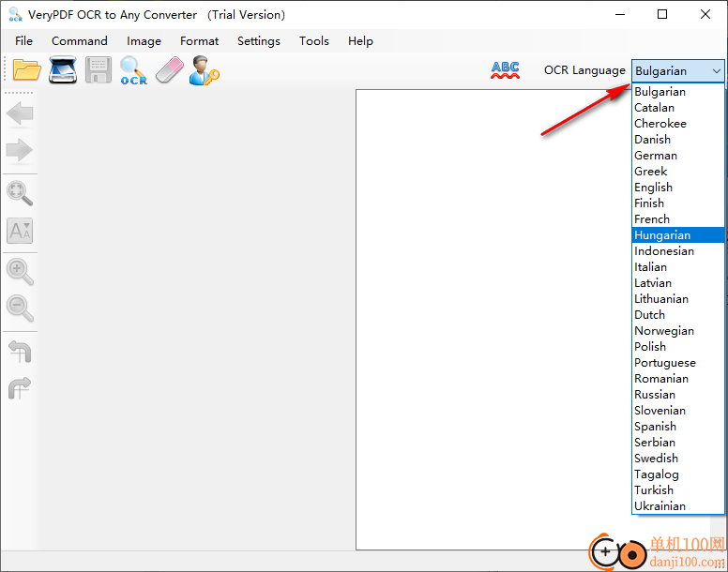Minimize the VeryPDF OCR window
The image size is (728, 572).
pos(620,14)
